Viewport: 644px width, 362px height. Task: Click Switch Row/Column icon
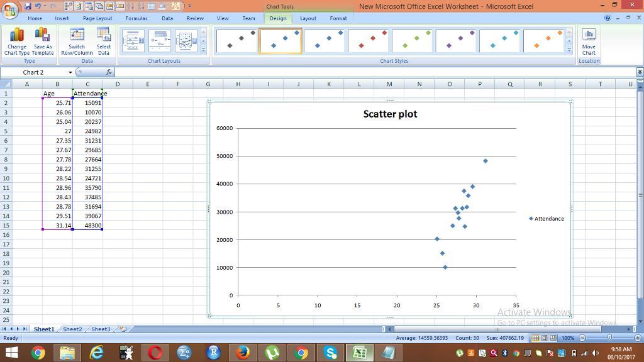(x=77, y=41)
